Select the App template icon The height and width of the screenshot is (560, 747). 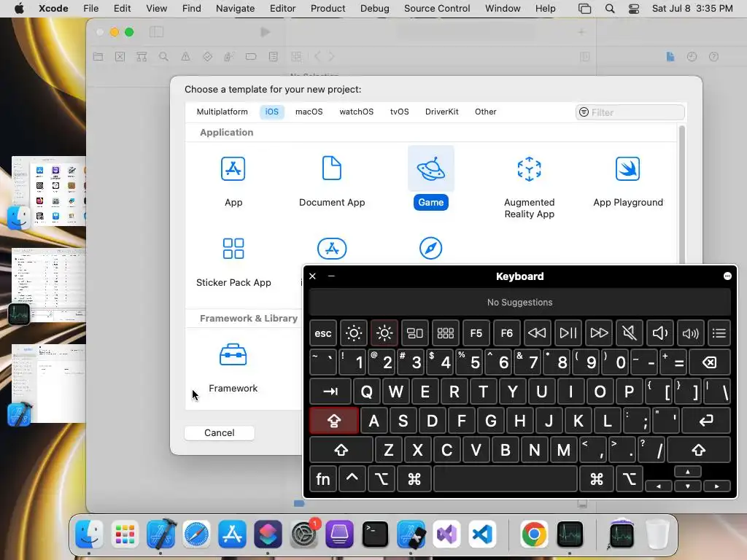coord(233,168)
